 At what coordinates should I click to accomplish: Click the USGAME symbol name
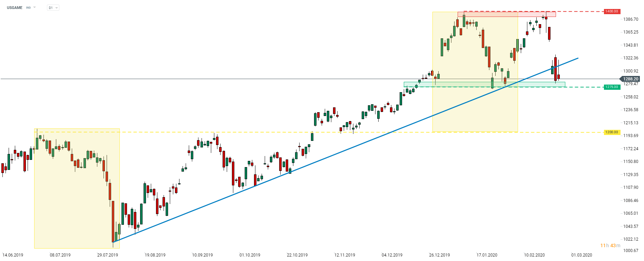(x=14, y=8)
